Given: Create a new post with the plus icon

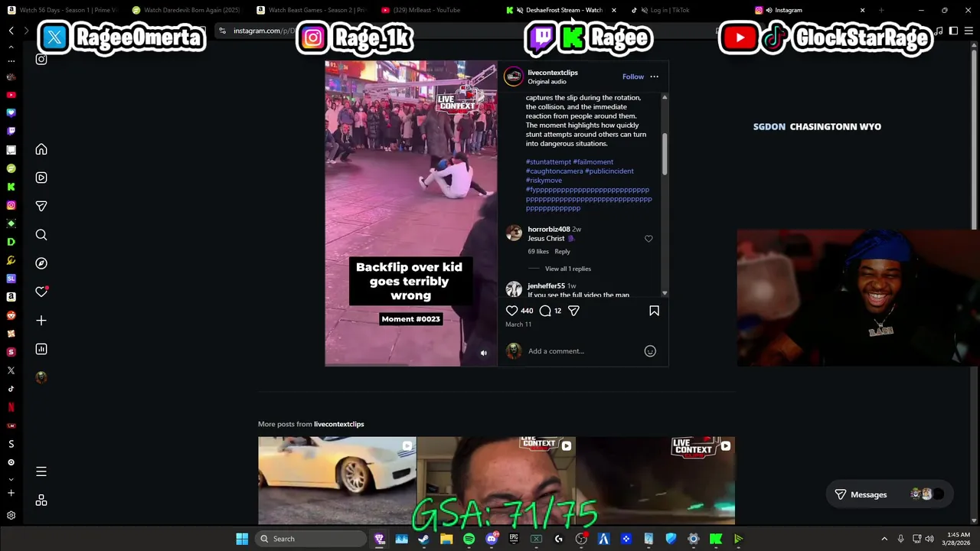Looking at the screenshot, I should (41, 321).
